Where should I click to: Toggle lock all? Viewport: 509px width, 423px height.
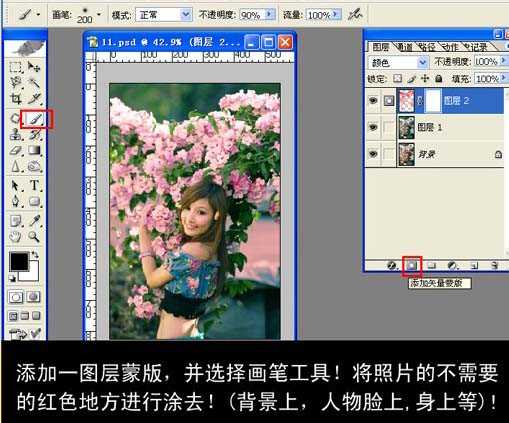pos(439,79)
